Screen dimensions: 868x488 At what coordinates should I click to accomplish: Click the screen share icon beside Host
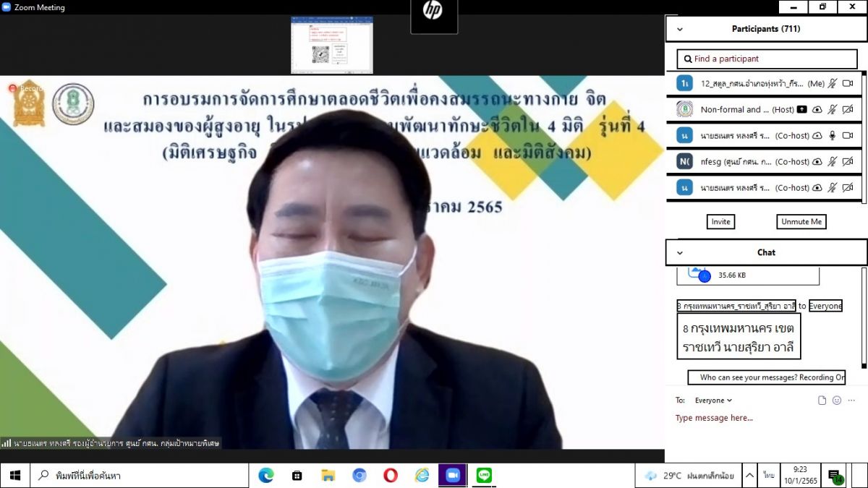(x=801, y=110)
